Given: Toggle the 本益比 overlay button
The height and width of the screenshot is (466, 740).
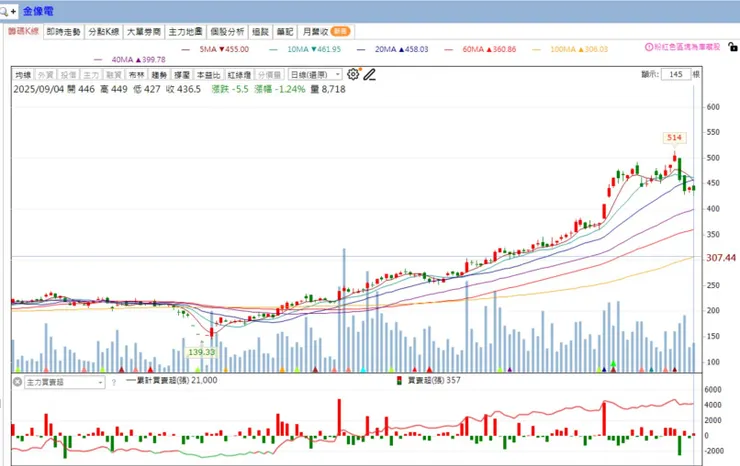Looking at the screenshot, I should [x=209, y=75].
